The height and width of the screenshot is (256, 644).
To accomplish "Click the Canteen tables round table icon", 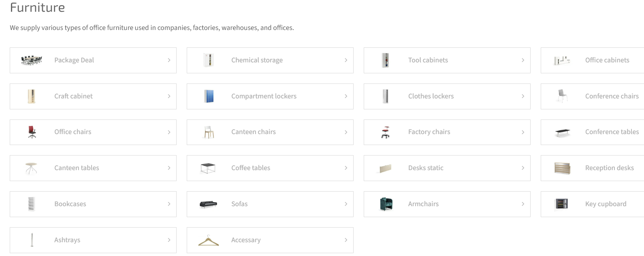I will (32, 168).
